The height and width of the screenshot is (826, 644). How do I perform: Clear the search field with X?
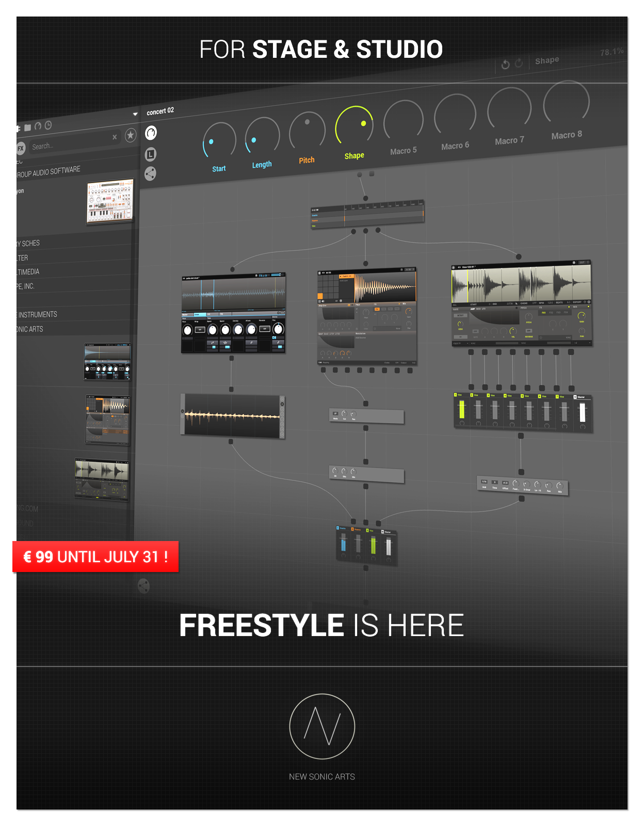point(115,137)
